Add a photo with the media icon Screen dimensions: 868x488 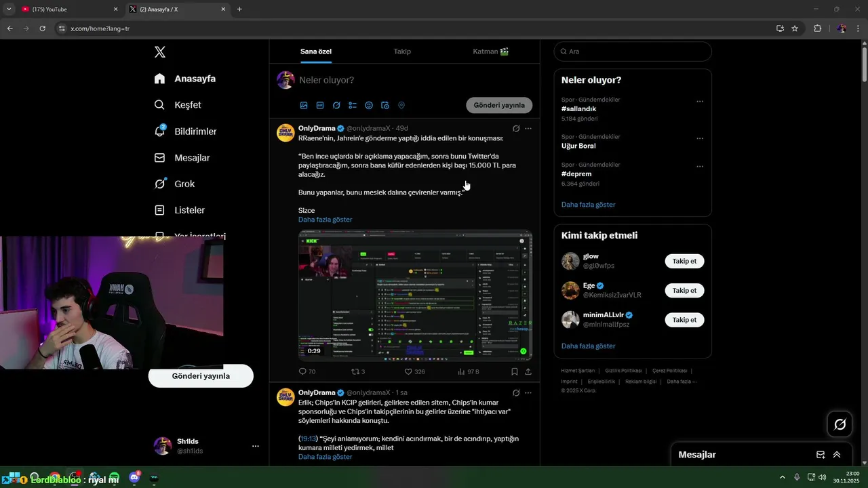[x=304, y=105]
